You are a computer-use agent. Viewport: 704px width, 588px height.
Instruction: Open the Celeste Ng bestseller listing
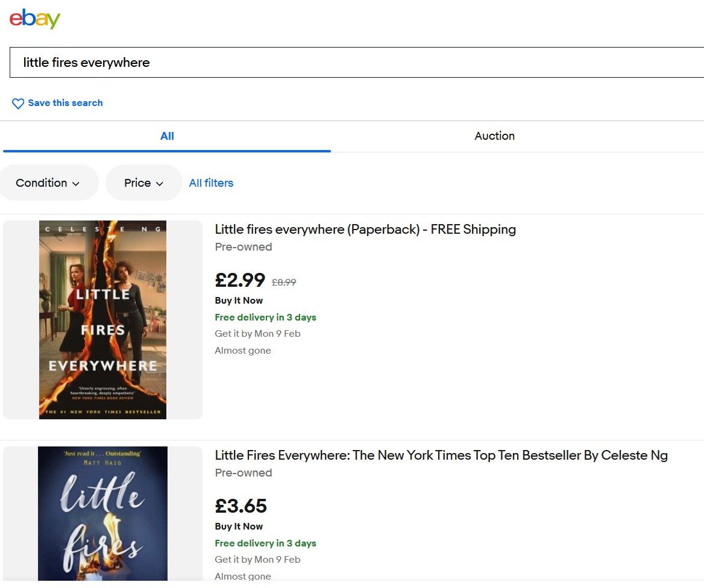click(441, 455)
